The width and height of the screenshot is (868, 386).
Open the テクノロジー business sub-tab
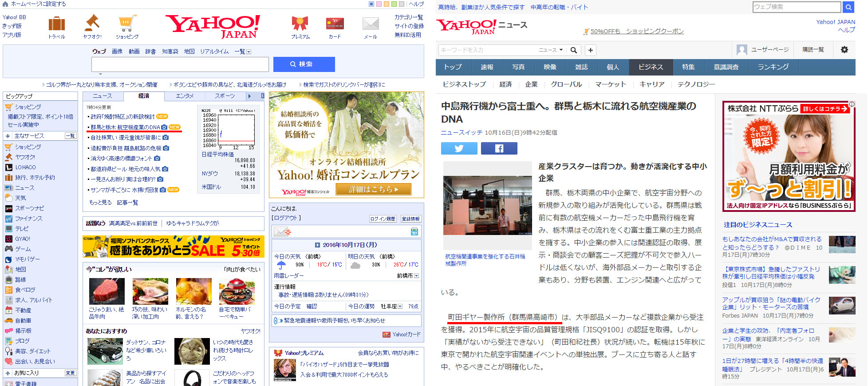coord(696,84)
